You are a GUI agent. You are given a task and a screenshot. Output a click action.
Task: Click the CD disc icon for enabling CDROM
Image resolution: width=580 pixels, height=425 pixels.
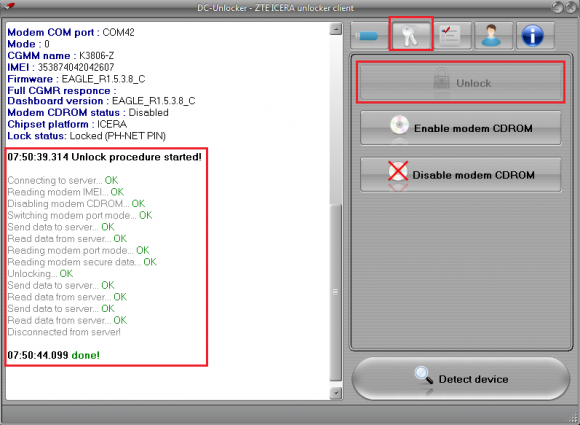[x=399, y=125]
